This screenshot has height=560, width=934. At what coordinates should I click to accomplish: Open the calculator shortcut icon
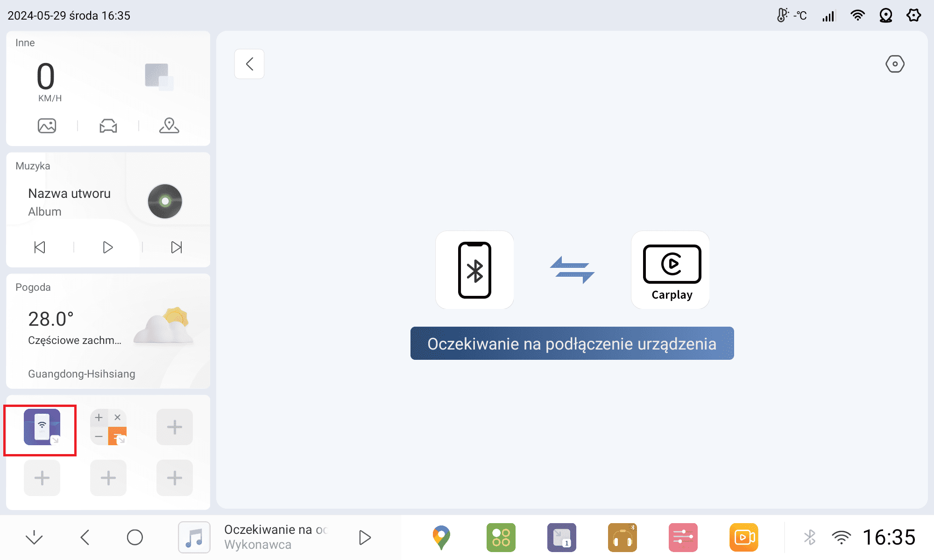click(x=108, y=427)
